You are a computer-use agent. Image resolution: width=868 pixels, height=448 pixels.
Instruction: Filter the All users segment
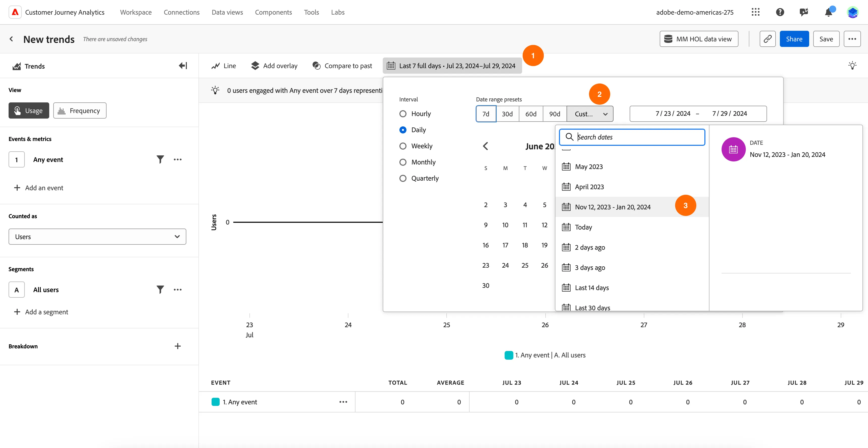coord(160,290)
